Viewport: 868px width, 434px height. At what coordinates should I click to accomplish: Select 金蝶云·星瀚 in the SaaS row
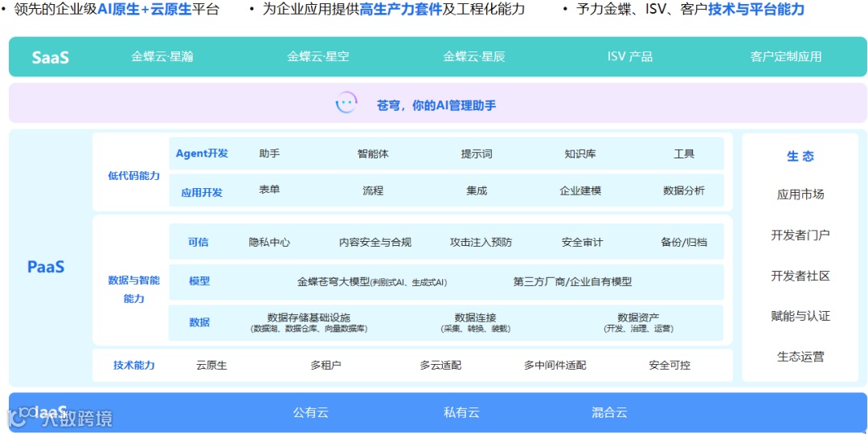[x=162, y=56]
